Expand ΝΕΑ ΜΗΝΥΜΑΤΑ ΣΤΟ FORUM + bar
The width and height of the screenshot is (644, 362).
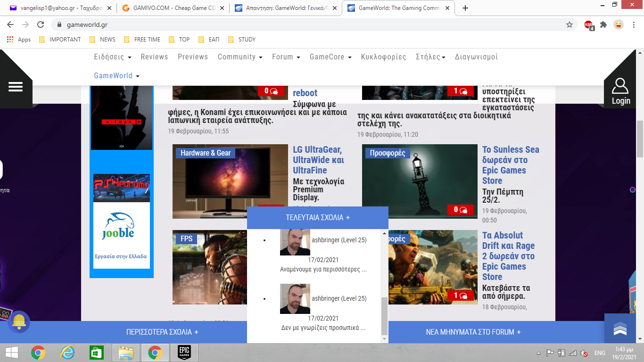tap(473, 332)
